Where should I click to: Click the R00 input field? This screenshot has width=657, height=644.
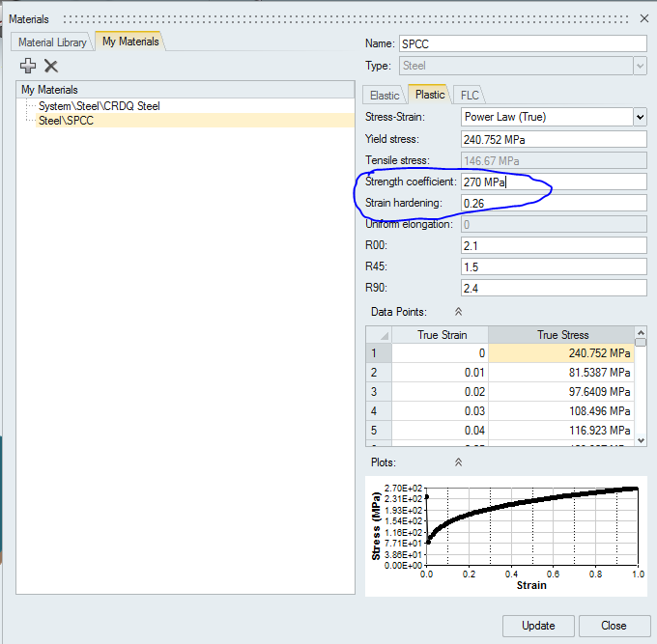pos(554,246)
